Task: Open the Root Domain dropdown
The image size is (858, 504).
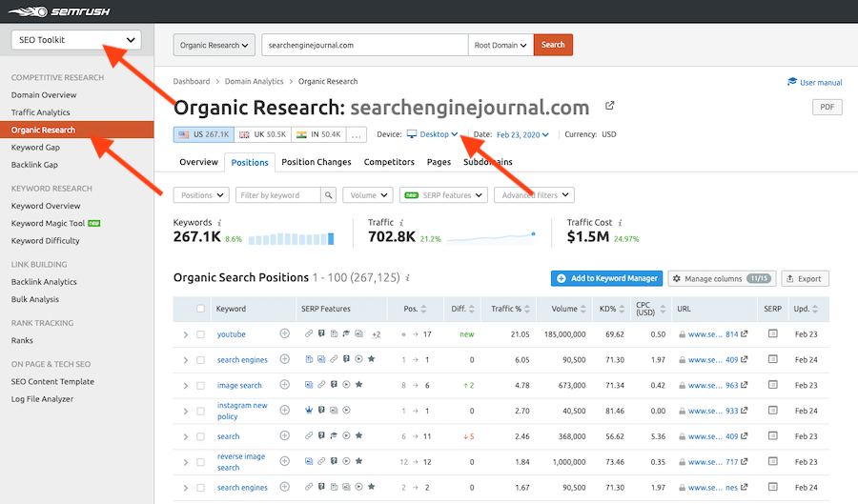Action: click(x=500, y=45)
